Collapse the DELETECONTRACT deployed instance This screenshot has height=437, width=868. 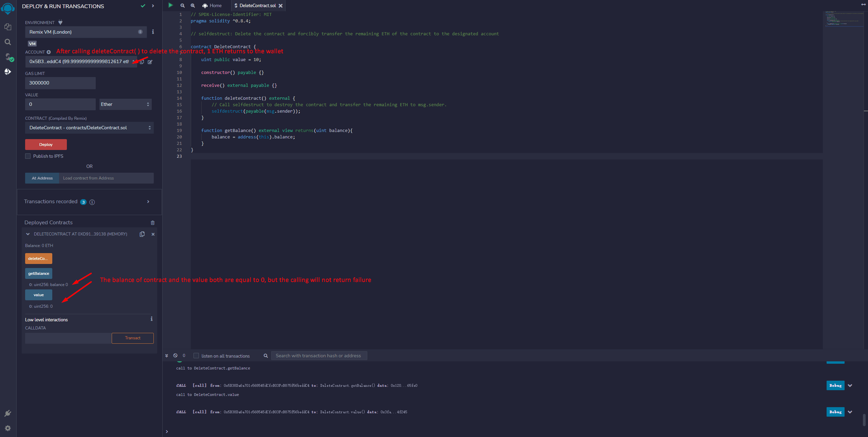click(x=28, y=234)
